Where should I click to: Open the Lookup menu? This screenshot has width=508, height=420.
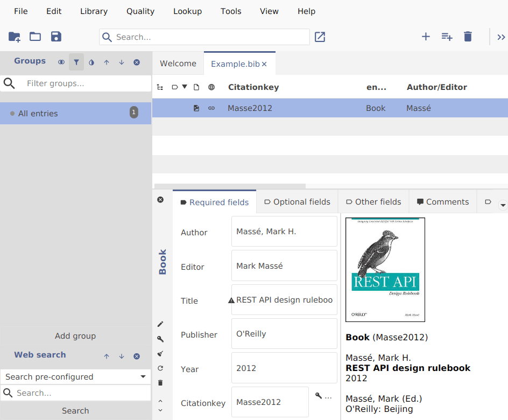[187, 11]
